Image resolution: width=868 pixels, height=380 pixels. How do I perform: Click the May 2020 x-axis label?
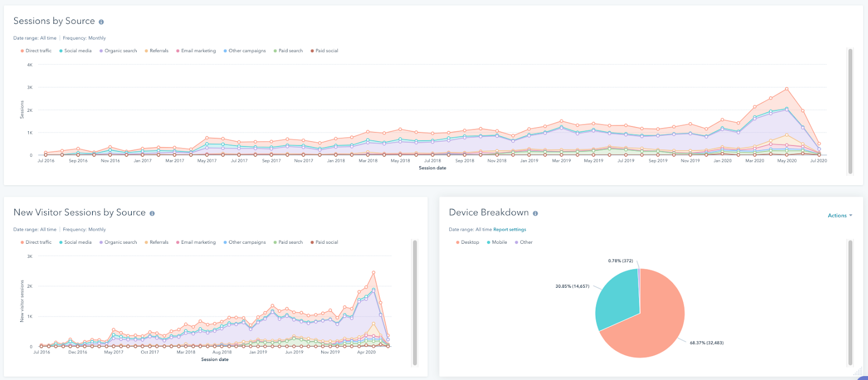click(787, 161)
